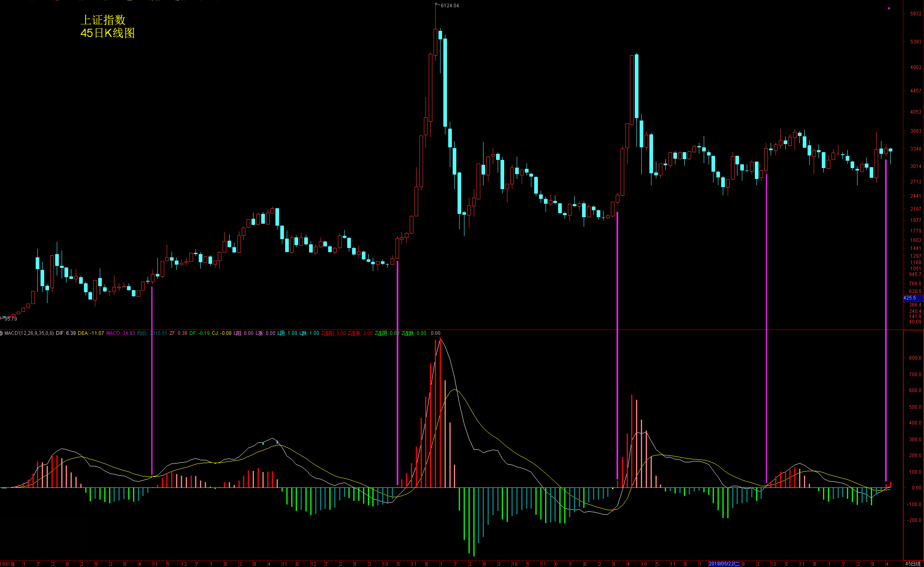Viewport: 924px width, 567px height.
Task: Click the 6124.04 peak price annotation
Action: coord(449,6)
